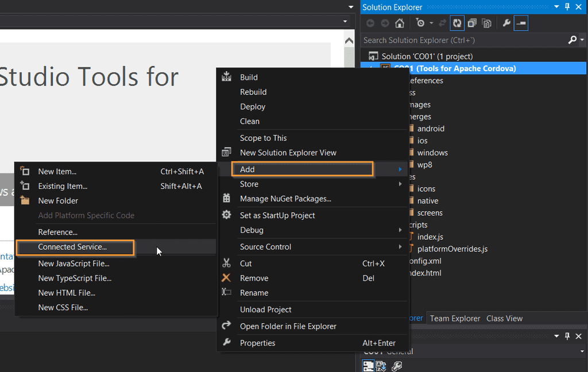This screenshot has height=372, width=588.
Task: Choose New JavaScript File...
Action: point(116,263)
